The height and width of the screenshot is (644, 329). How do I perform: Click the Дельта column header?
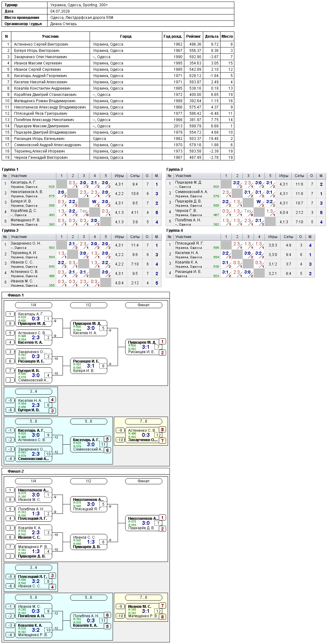(x=211, y=36)
